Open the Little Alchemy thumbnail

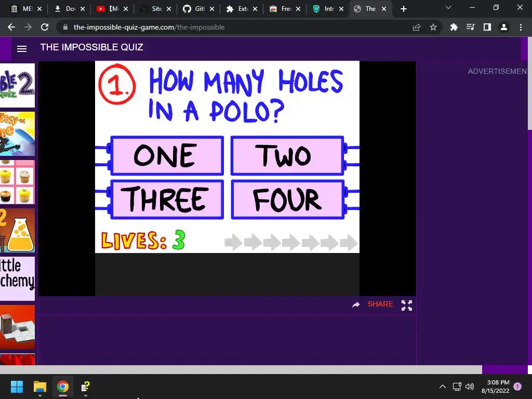click(17, 278)
